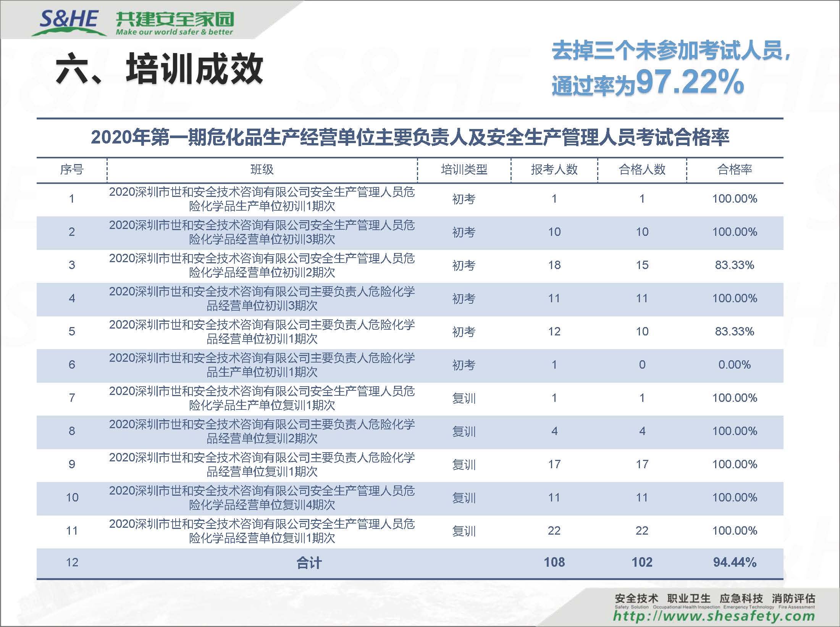Select class name cell in row 1
This screenshot has width=840, height=627.
tap(262, 199)
